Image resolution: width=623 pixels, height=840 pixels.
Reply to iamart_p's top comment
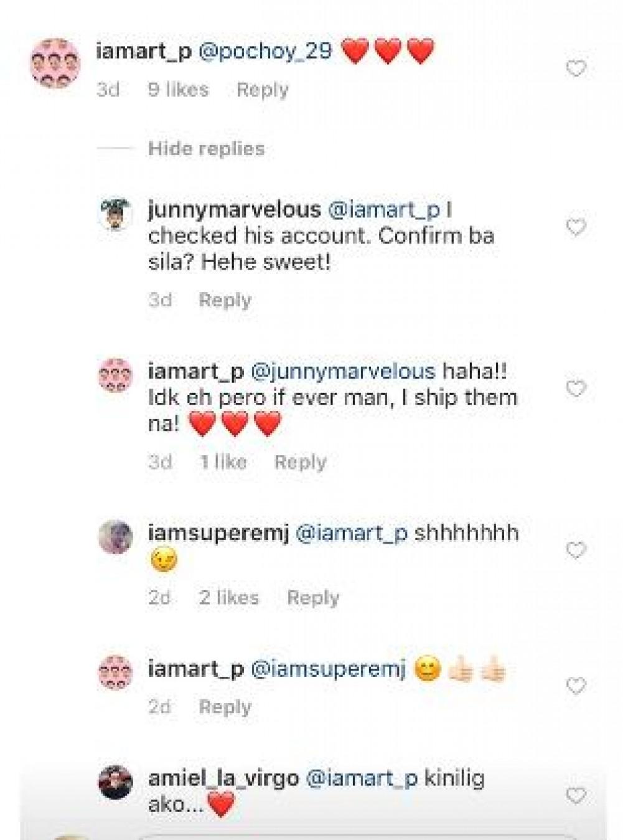coord(262,90)
